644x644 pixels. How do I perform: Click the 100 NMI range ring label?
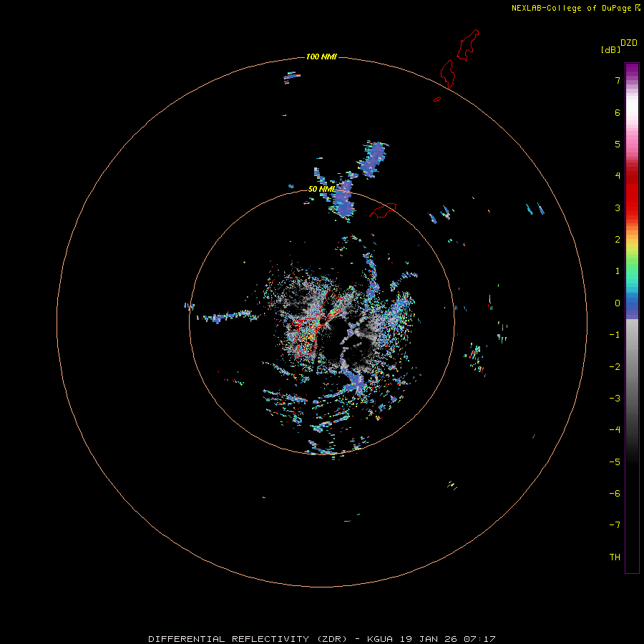(x=321, y=57)
